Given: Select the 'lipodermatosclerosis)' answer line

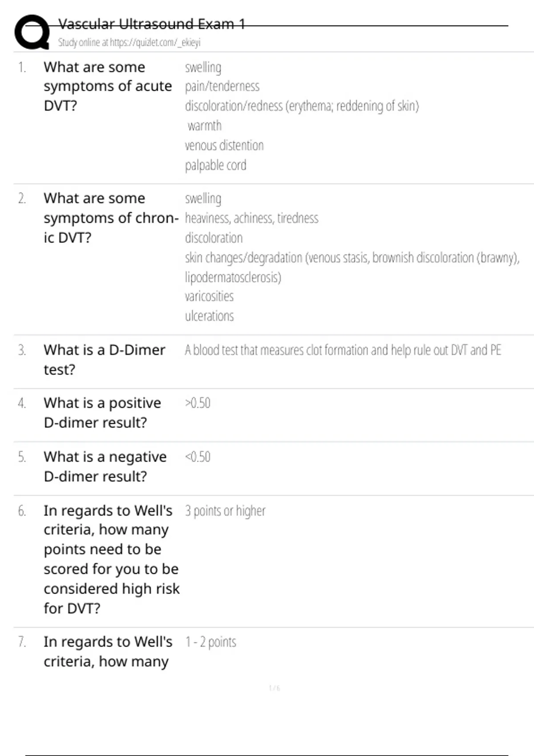Looking at the screenshot, I should (233, 277).
